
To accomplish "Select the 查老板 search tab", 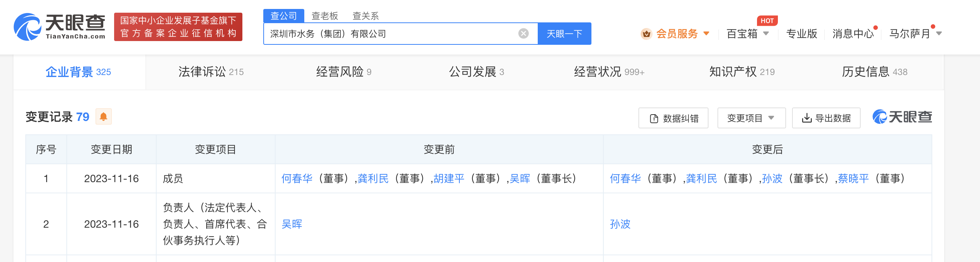I will pyautogui.click(x=324, y=16).
